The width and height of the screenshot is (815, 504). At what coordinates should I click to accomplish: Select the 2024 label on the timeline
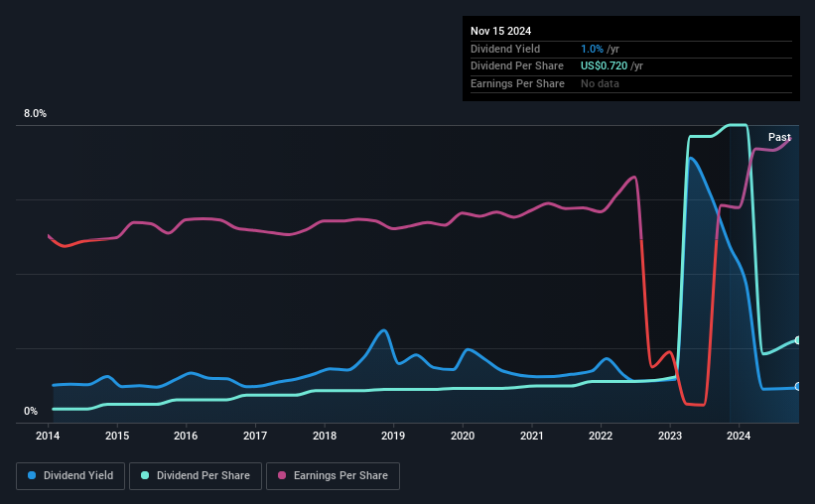pyautogui.click(x=739, y=436)
